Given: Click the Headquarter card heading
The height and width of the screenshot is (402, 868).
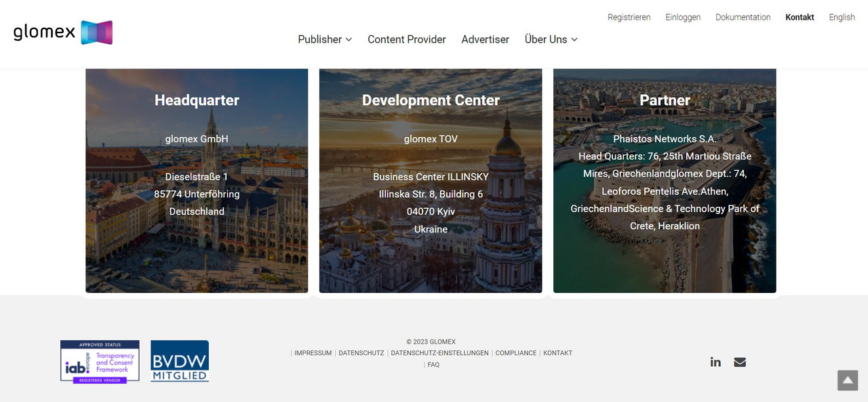Looking at the screenshot, I should pyautogui.click(x=197, y=100).
